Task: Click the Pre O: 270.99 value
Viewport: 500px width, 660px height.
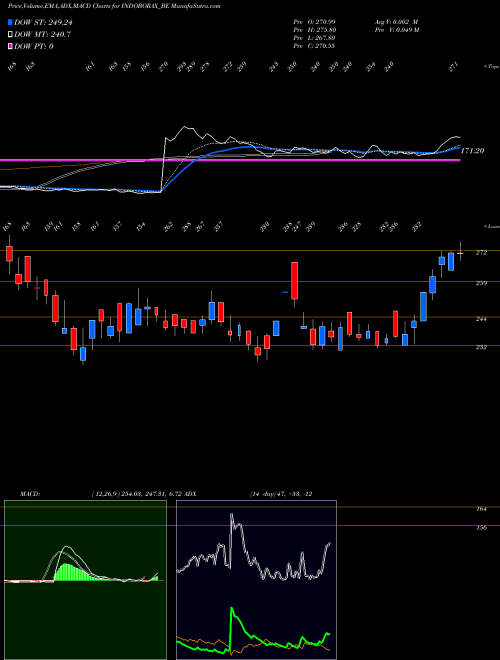Action: pyautogui.click(x=314, y=21)
